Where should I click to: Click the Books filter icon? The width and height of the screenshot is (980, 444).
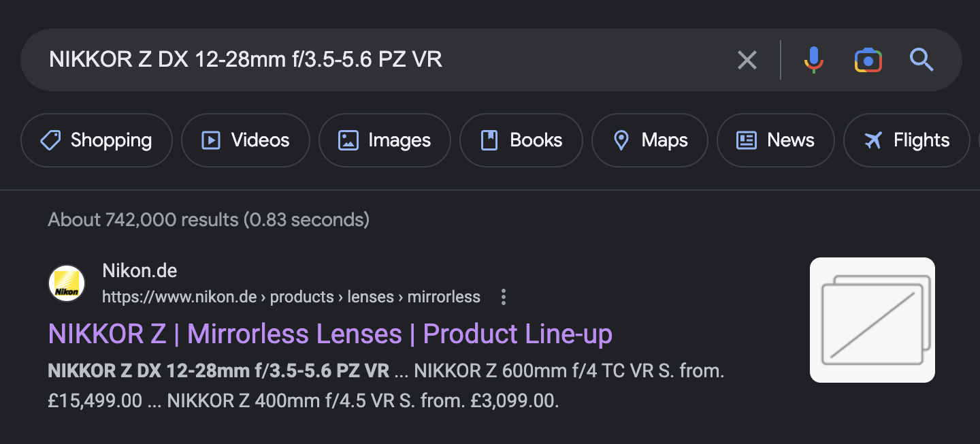tap(489, 140)
